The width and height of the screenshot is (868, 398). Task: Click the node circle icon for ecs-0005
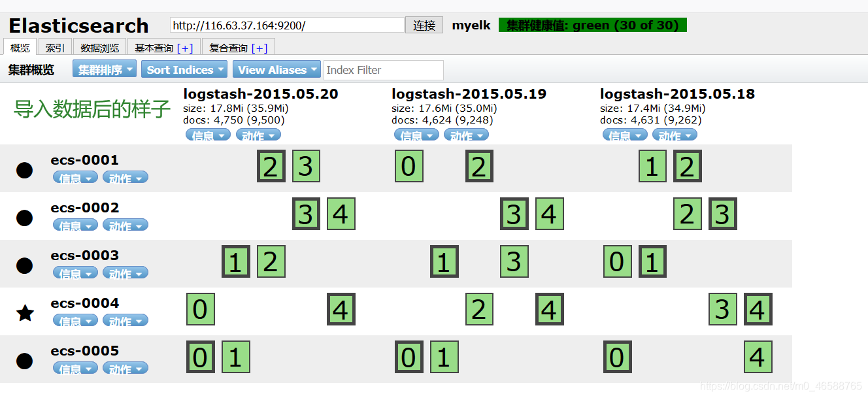click(x=24, y=361)
